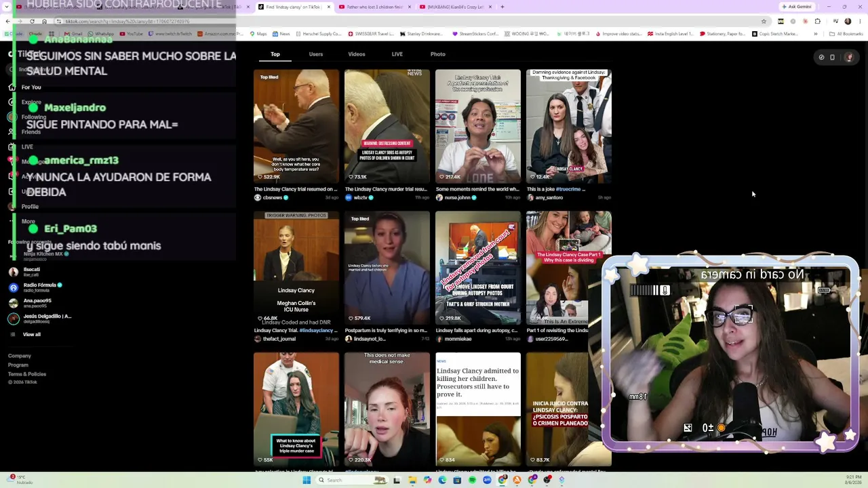The height and width of the screenshot is (488, 868).
Task: Visit the cbsnews account link
Action: point(272,198)
